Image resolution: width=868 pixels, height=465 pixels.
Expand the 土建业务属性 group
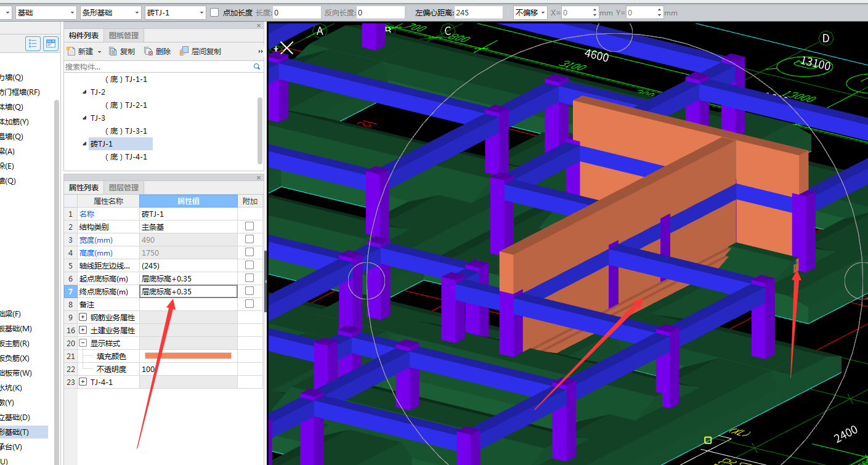point(83,330)
